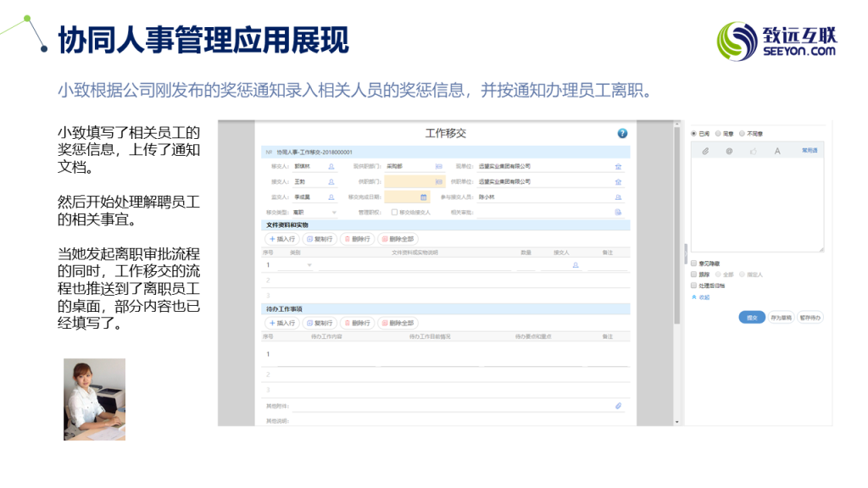Open the 移交类型 dropdown showing 离职
Screen dimensions: 868x488
point(333,212)
